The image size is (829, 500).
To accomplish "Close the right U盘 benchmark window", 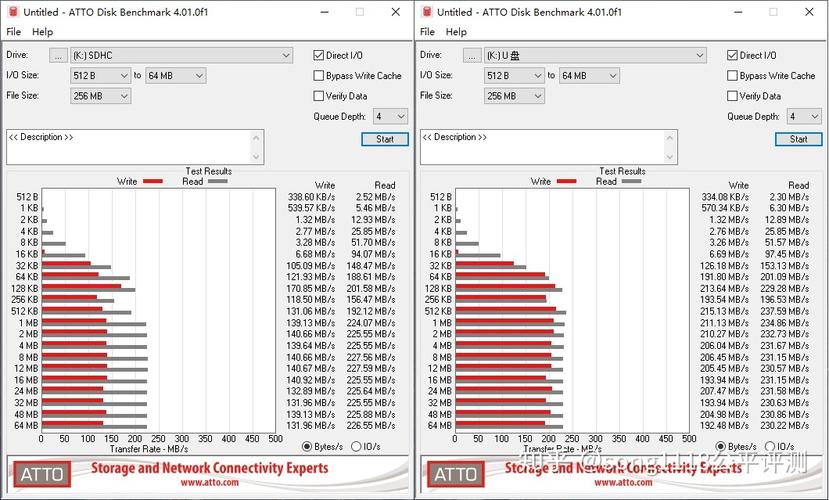I will (809, 12).
